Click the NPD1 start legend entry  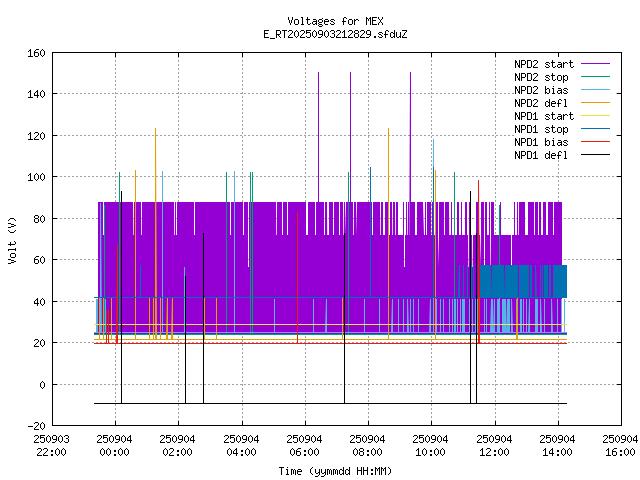543,116
